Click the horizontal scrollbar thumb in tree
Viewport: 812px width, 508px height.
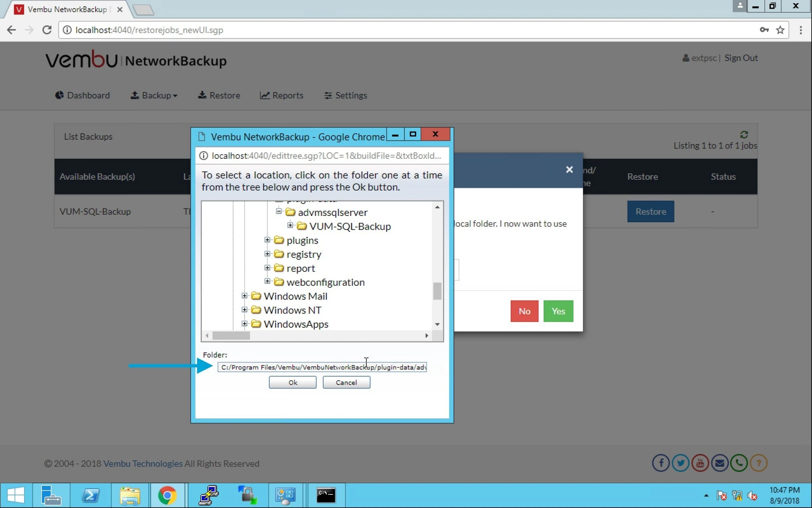tap(231, 336)
